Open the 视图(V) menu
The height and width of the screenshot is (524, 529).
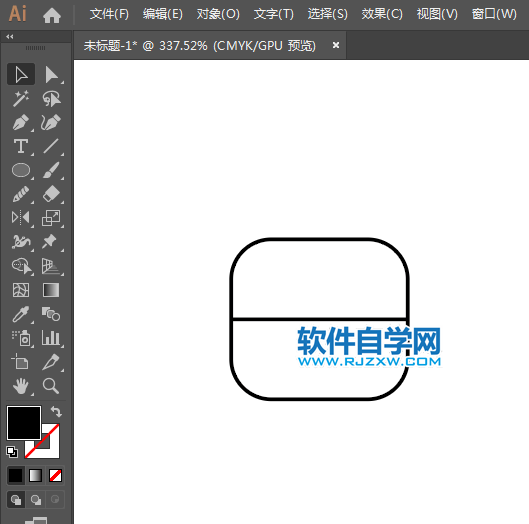click(x=437, y=14)
